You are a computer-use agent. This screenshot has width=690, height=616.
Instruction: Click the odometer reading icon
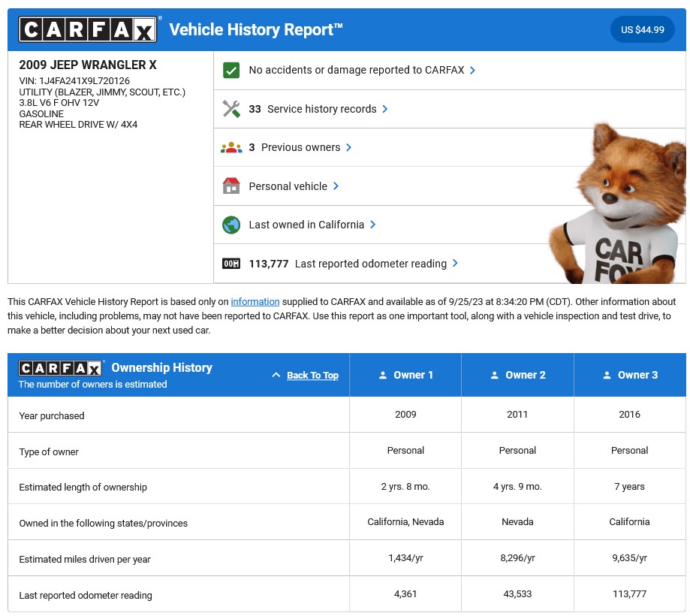click(231, 264)
